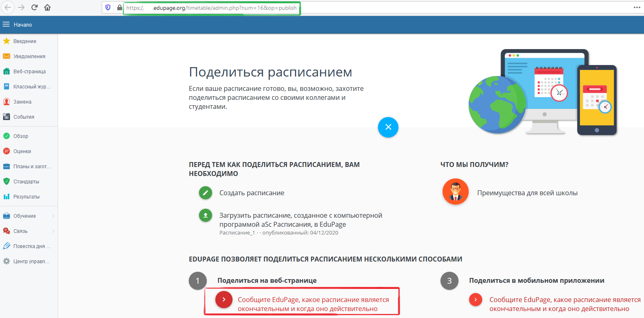Viewport: 644px width, 318px height.
Task: Click red link under Поделиться на веб-странице
Action: coord(313,304)
